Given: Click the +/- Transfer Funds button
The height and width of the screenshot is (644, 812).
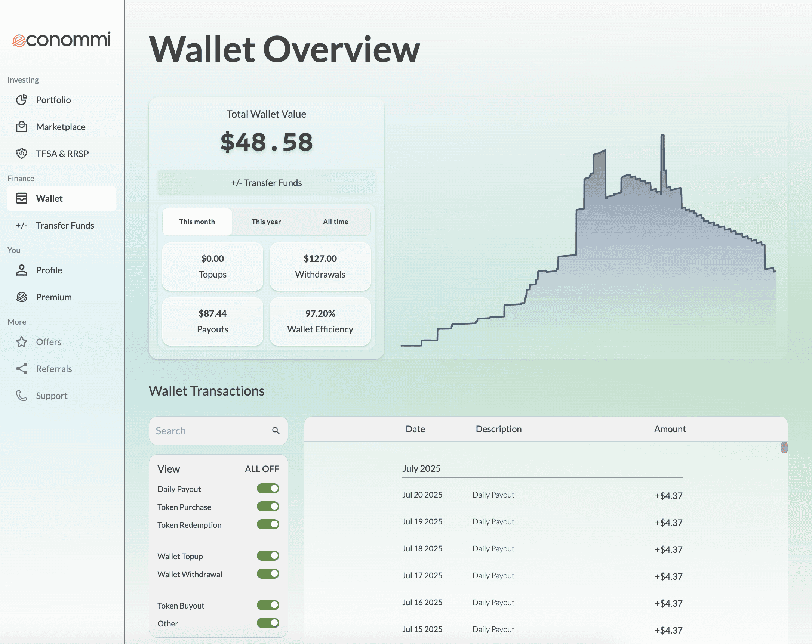Looking at the screenshot, I should click(266, 183).
